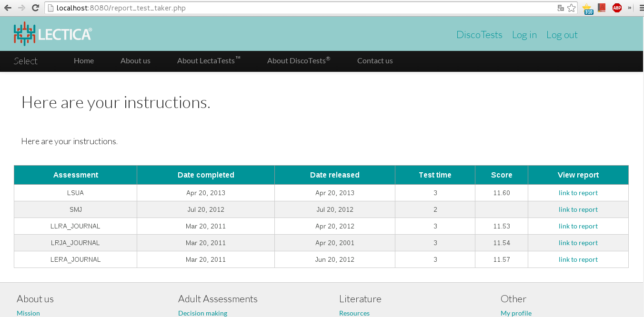This screenshot has width=644, height=317.
Task: Open the report link for LLRA_JOURNAL
Action: tap(578, 226)
